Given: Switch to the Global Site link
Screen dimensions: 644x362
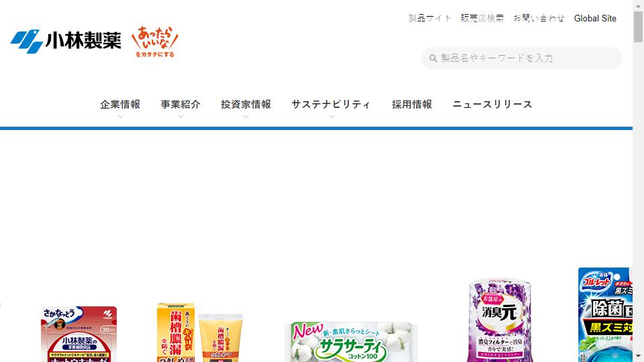Looking at the screenshot, I should [595, 18].
